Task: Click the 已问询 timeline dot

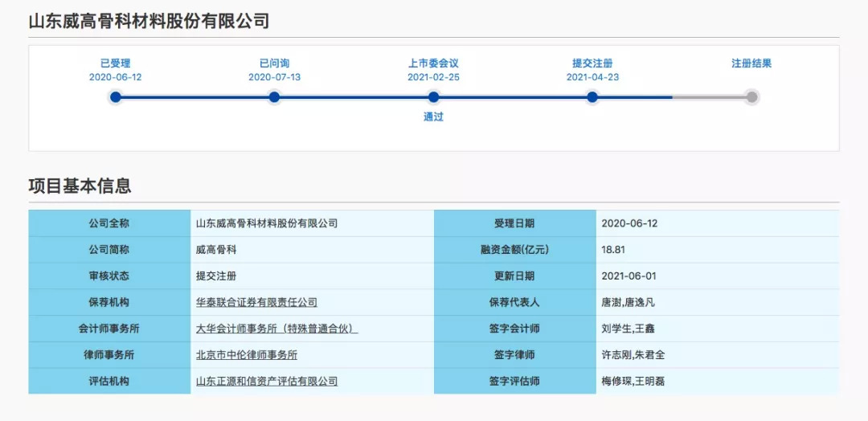Action: coord(274,97)
